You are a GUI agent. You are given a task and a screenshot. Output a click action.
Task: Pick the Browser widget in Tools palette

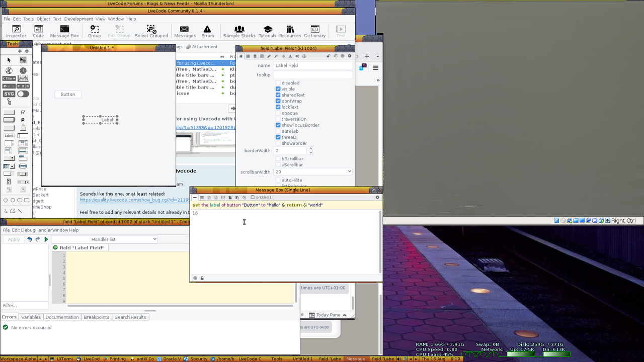(9, 71)
